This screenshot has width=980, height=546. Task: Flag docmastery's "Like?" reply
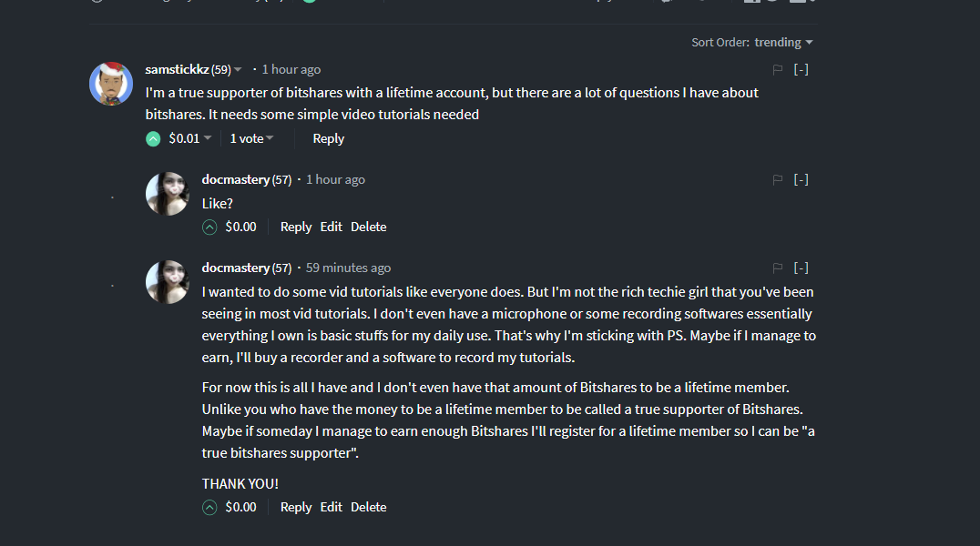[x=778, y=180]
